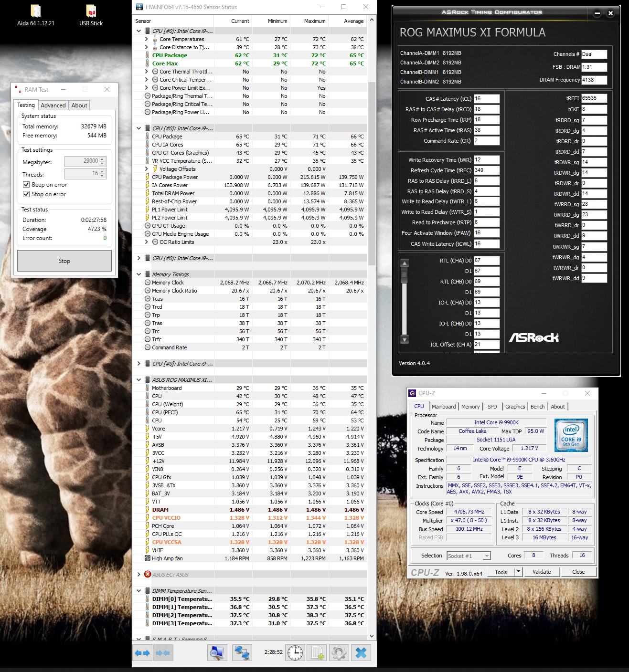This screenshot has width=629, height=672.
Task: Collapse the ASUS ROG MAXIMUS XI section
Action: 139,380
